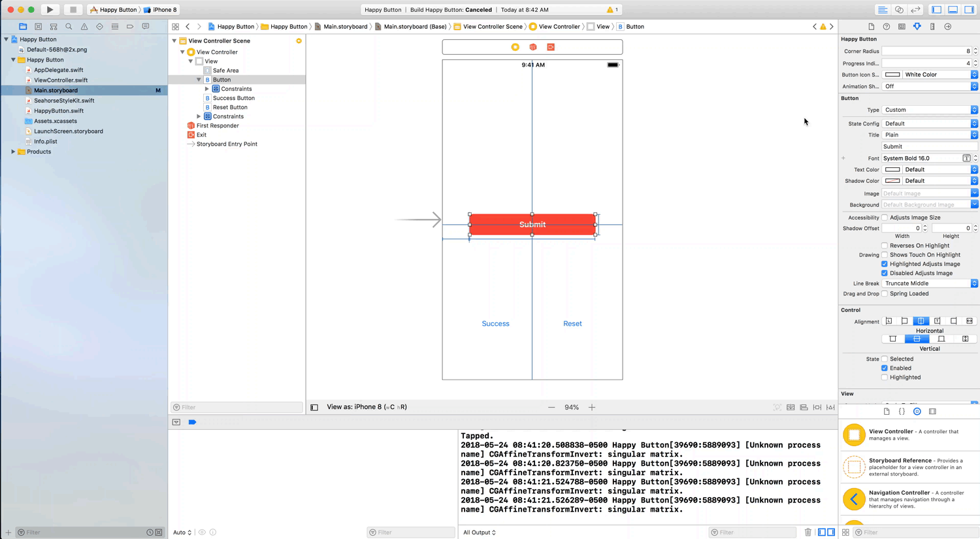This screenshot has height=539, width=980.
Task: Open the Line Break dropdown
Action: tap(930, 284)
